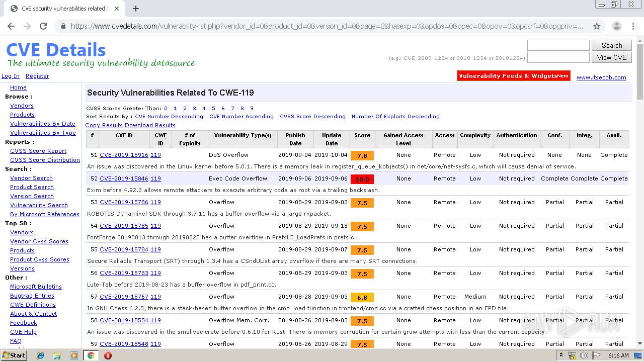Open Microsoft Bulletins link
Image resolution: width=644 pixels, height=362 pixels.
pos(36,287)
